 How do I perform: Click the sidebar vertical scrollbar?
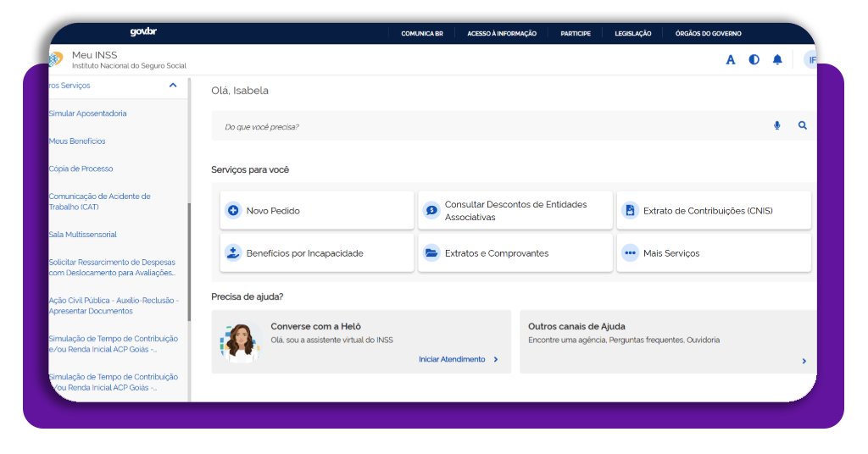pyautogui.click(x=189, y=263)
